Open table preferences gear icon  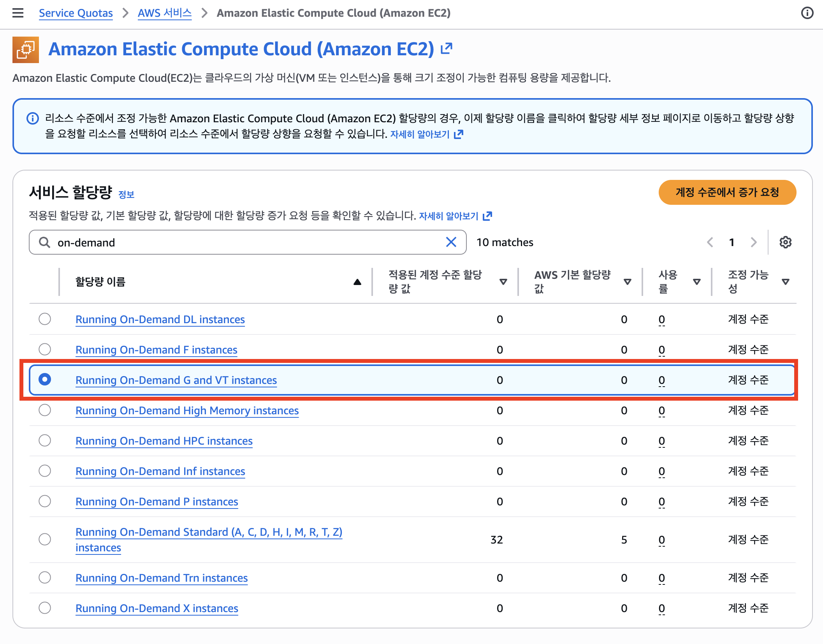(x=785, y=242)
